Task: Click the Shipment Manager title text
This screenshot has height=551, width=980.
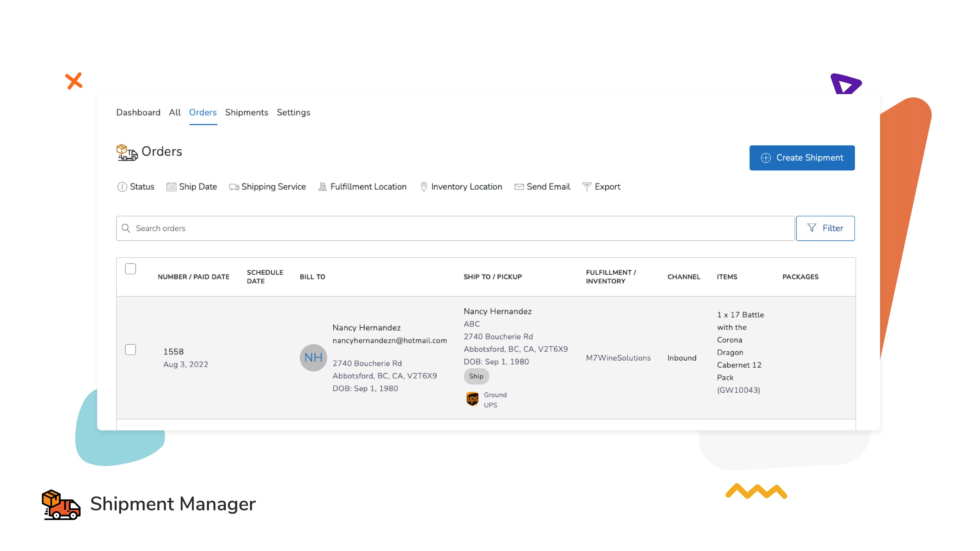Action: coord(173,504)
